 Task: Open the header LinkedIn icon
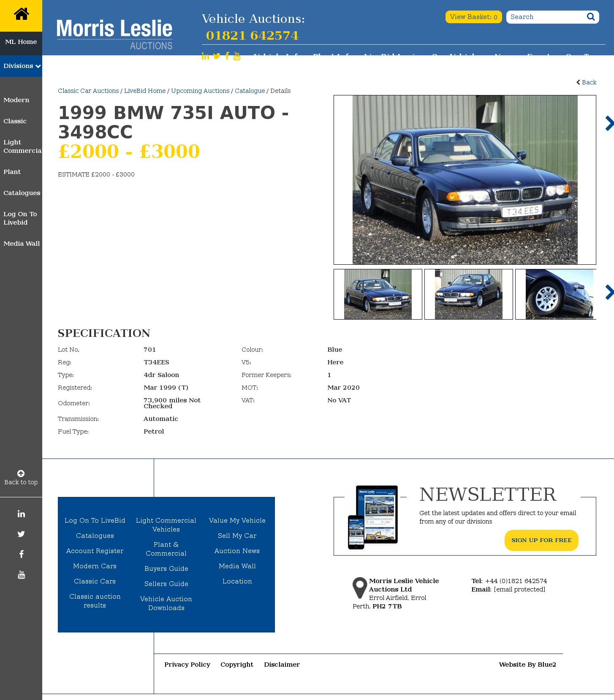(x=205, y=56)
